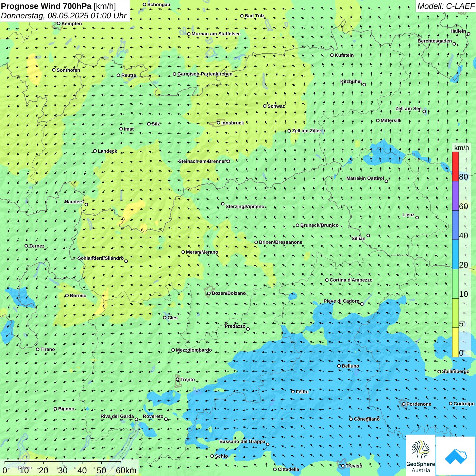
Task: Select the Bruneck/Brunico label
Action: 319,225
